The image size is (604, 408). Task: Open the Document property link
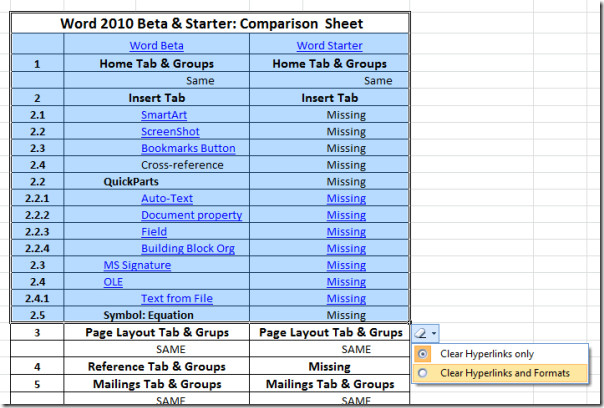(191, 215)
